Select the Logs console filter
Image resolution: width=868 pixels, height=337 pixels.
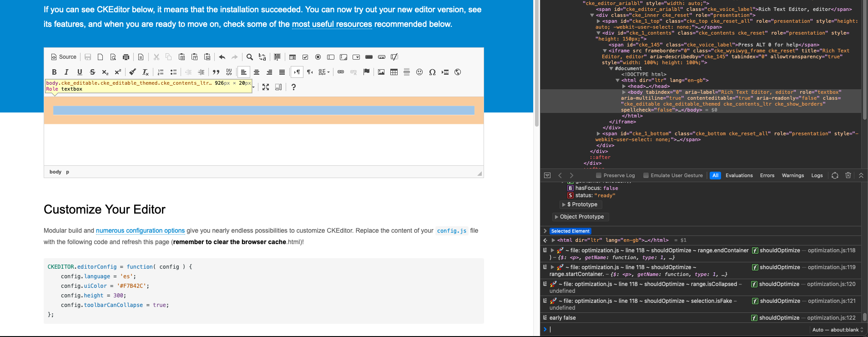point(817,175)
